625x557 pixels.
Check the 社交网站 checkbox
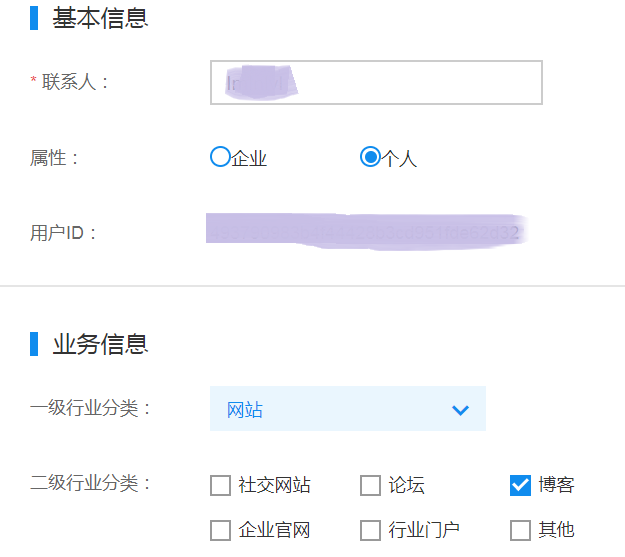pyautogui.click(x=220, y=485)
